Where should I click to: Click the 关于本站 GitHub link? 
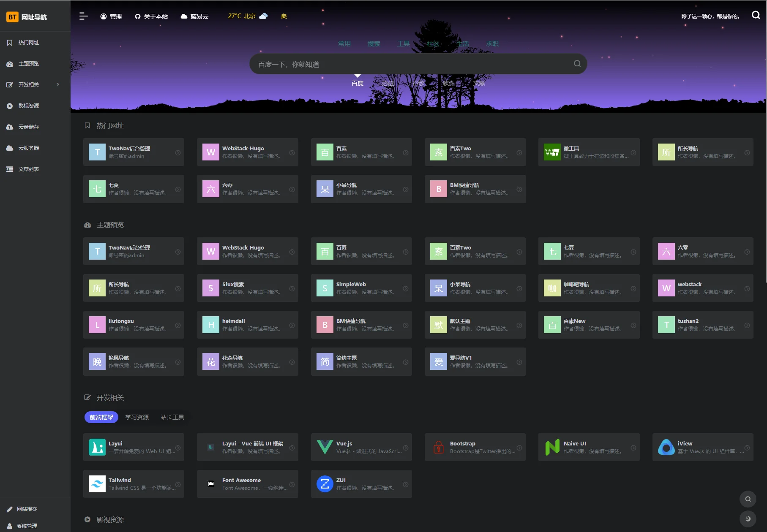pos(151,16)
